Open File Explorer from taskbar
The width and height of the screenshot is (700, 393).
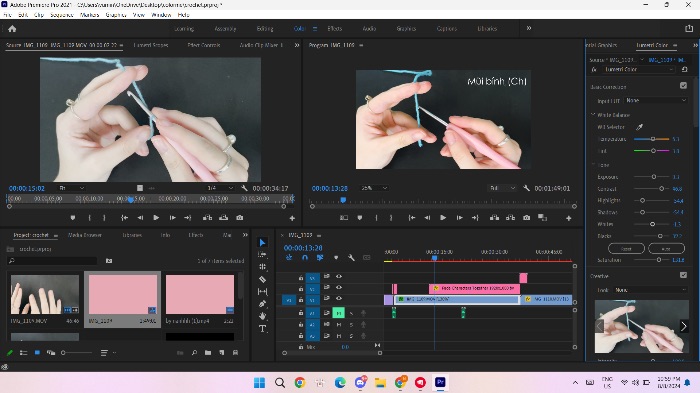(x=380, y=382)
